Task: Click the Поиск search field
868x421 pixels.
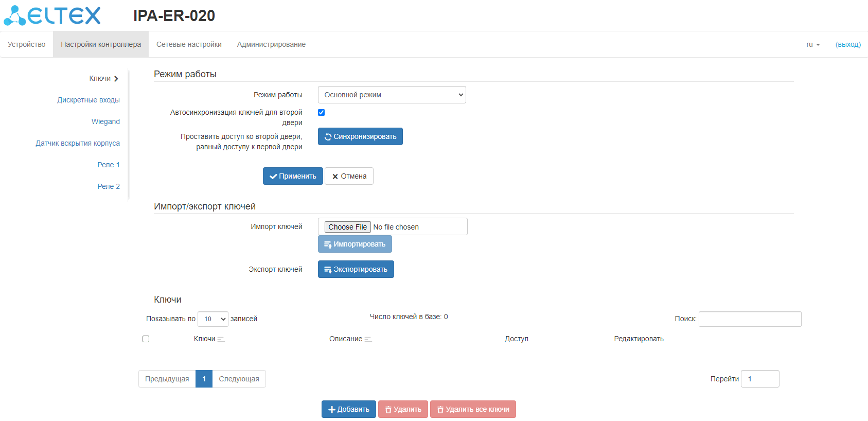Action: pos(750,319)
